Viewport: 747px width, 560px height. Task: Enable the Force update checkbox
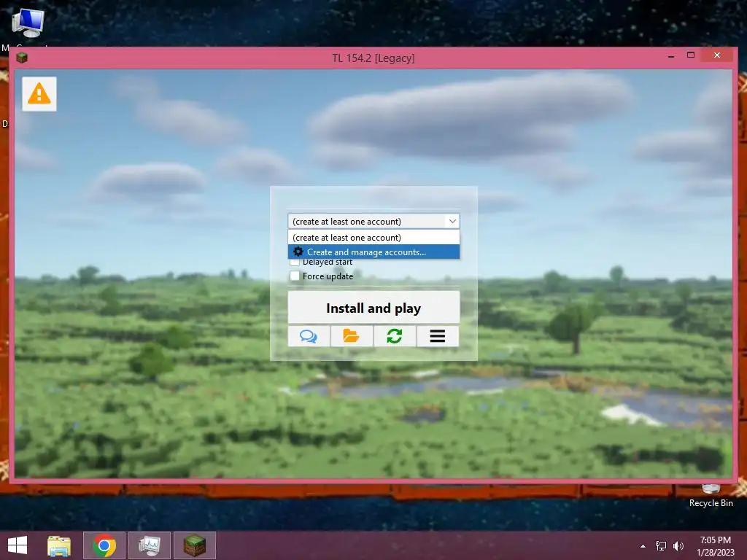295,276
